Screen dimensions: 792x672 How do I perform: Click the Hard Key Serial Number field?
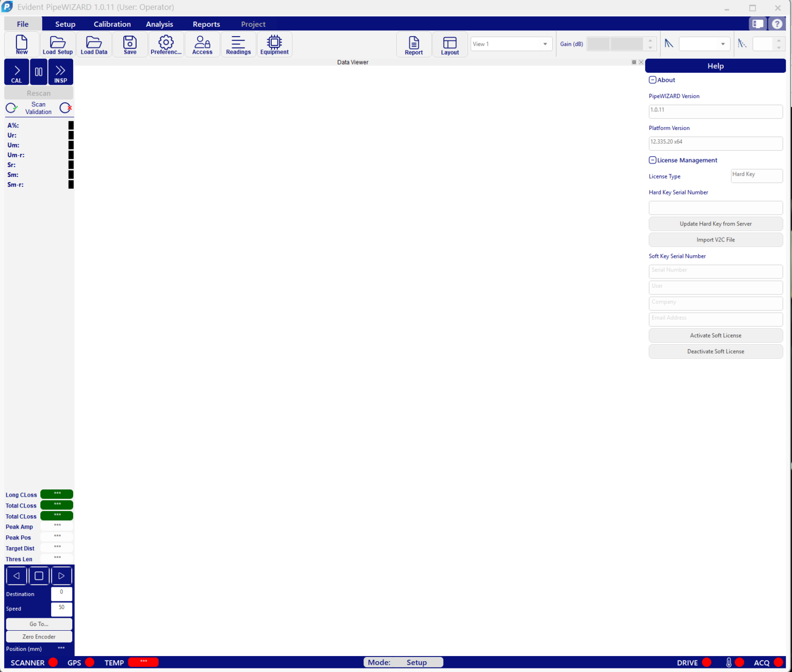point(716,208)
